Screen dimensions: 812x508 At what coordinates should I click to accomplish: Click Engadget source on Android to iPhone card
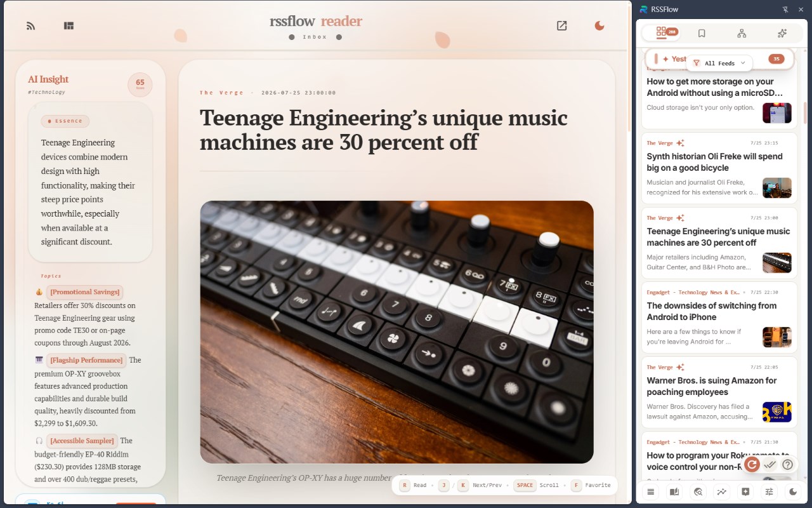click(693, 293)
